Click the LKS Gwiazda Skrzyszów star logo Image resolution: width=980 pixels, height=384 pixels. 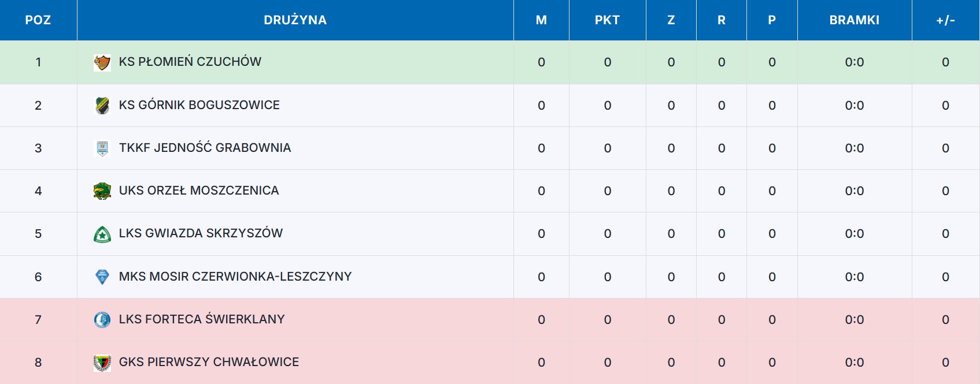coord(102,234)
